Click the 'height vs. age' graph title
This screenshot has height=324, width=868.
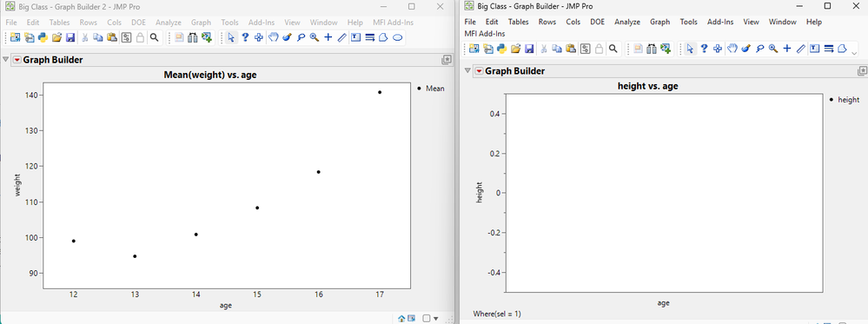pyautogui.click(x=647, y=86)
